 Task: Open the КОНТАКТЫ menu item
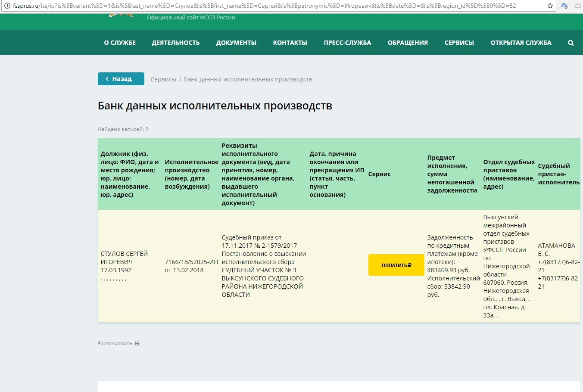pos(290,43)
